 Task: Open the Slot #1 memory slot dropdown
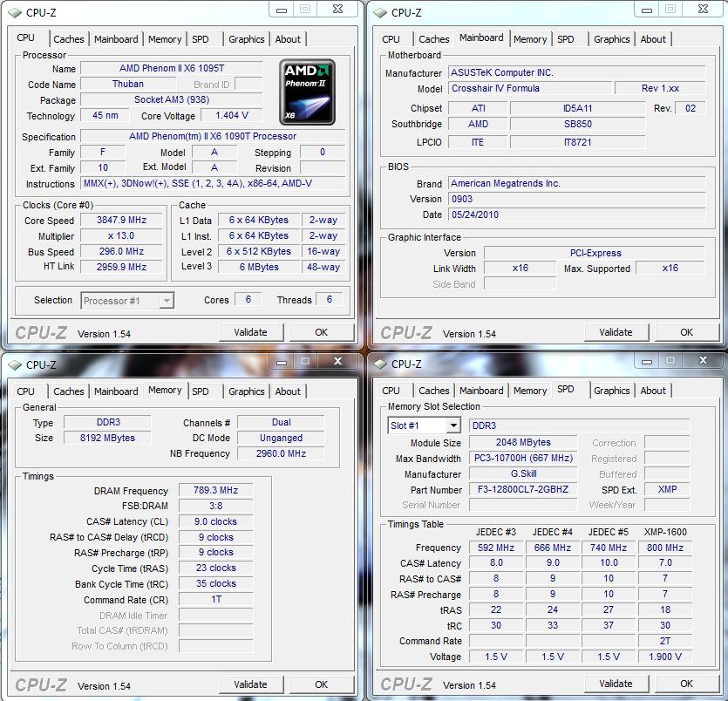point(424,425)
